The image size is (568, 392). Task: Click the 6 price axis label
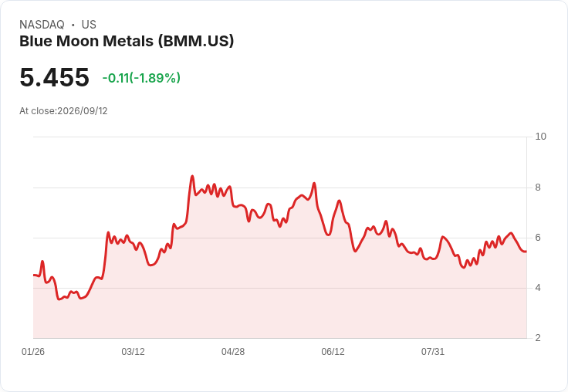[x=538, y=238]
